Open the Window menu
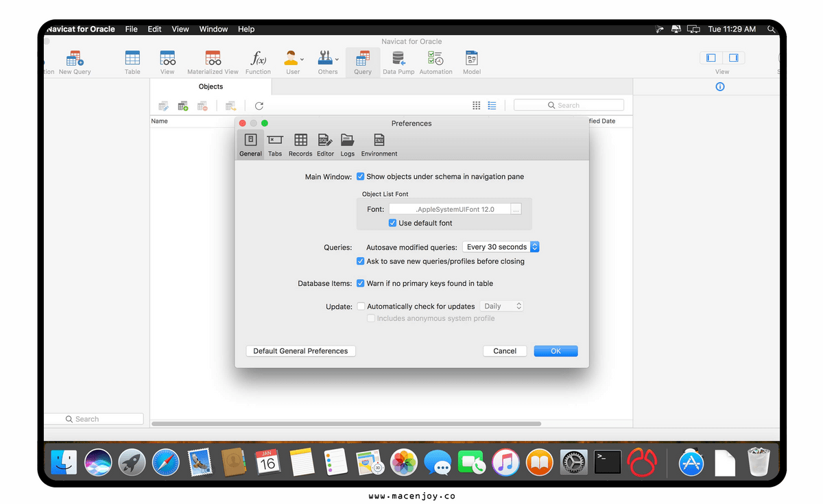Viewport: 823px width, 504px height. pos(213,29)
